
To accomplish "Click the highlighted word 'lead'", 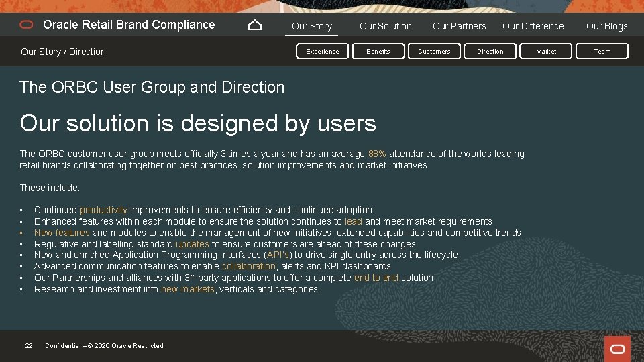I will pos(354,221).
